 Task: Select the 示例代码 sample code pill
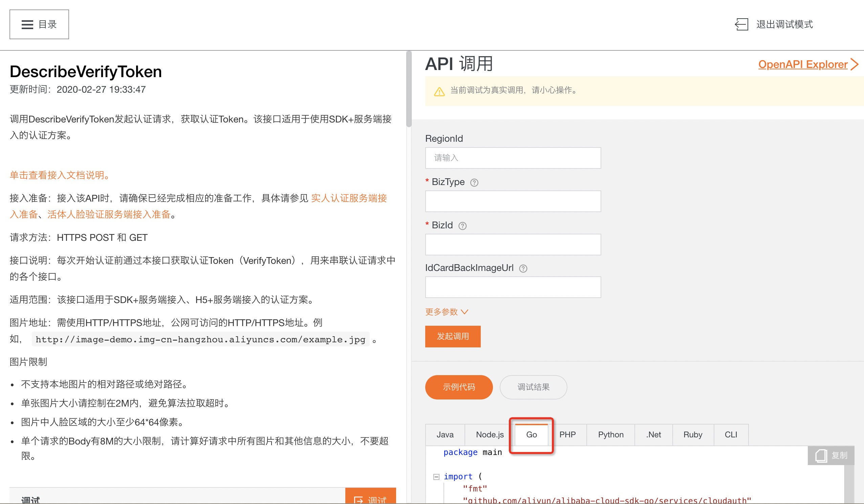point(459,387)
